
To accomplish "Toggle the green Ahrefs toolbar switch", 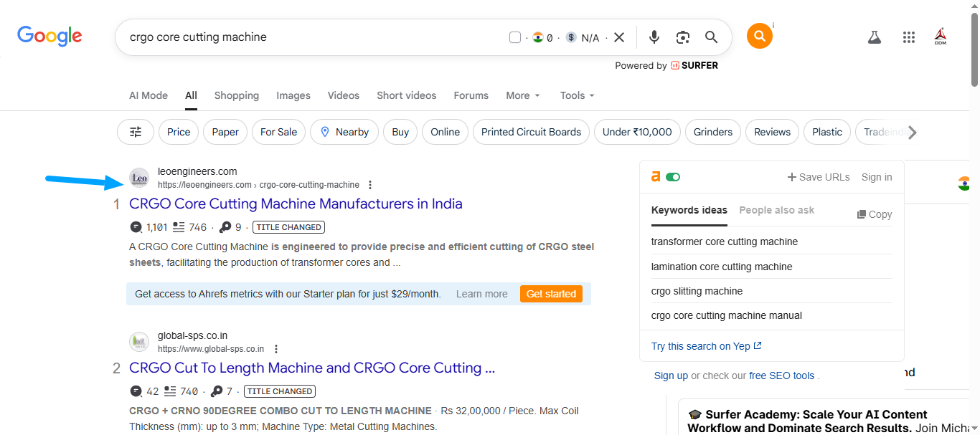I will click(673, 177).
